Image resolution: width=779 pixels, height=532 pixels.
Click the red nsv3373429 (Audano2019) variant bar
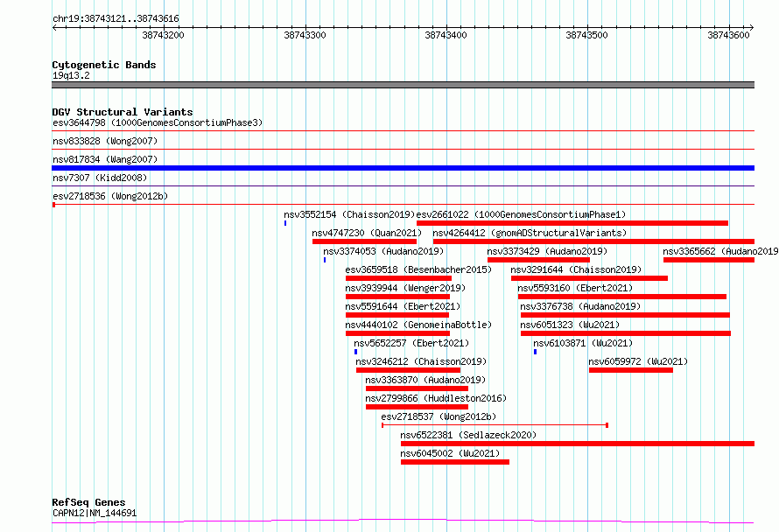click(x=538, y=260)
